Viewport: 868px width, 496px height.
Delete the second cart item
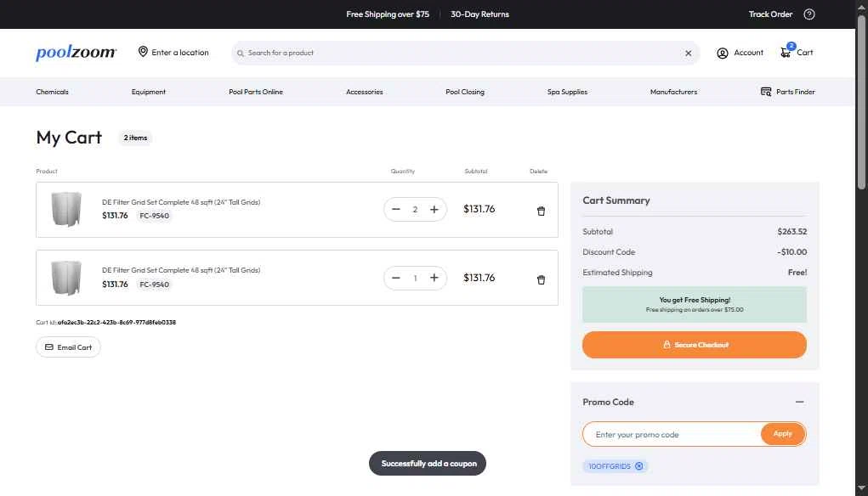[x=541, y=279]
